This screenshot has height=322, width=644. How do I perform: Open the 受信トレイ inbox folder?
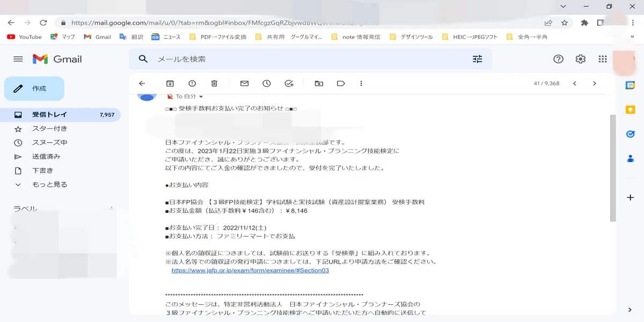pyautogui.click(x=60, y=115)
